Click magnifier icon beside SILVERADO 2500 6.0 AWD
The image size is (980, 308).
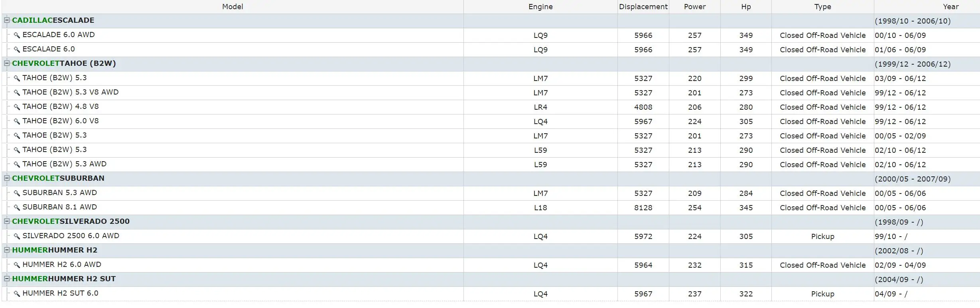17,236
